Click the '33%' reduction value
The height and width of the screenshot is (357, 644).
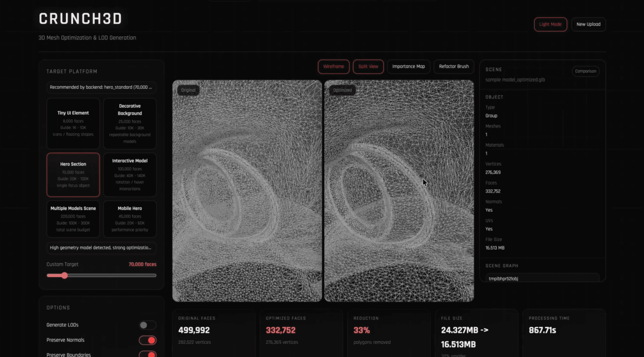(361, 330)
